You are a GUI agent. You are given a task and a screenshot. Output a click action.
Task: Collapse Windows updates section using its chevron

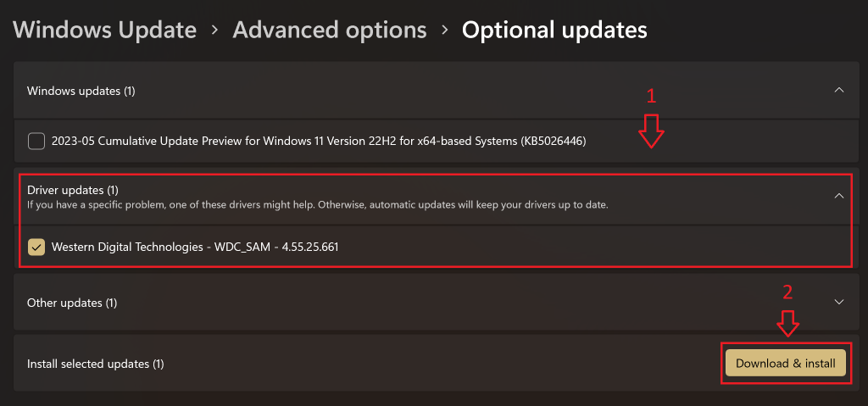[x=838, y=90]
